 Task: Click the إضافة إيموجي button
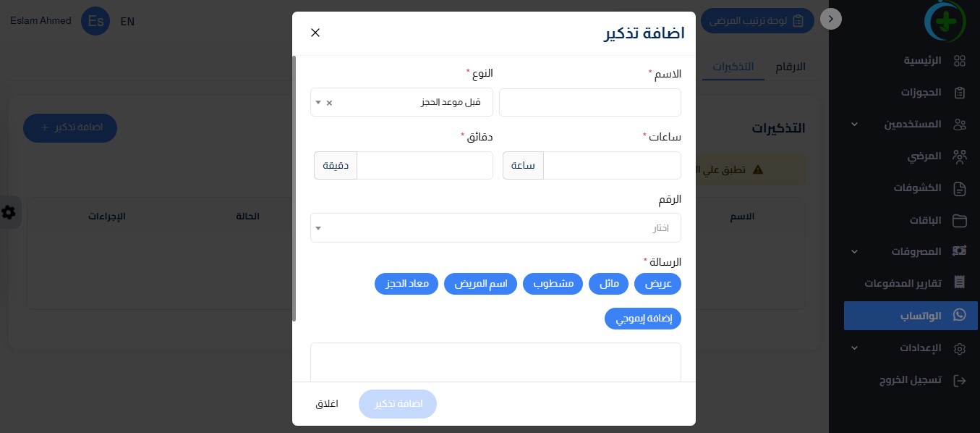click(643, 319)
